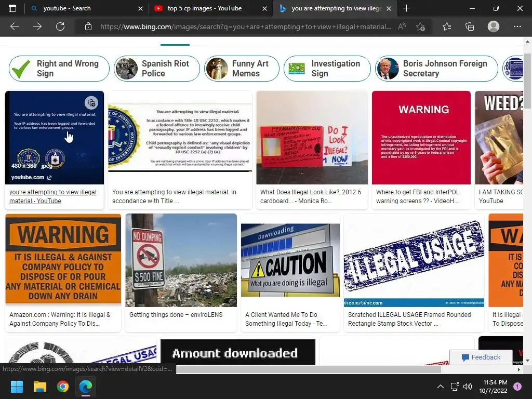Viewport: 532px width, 399px height.
Task: Add this page to favorites
Action: pyautogui.click(x=421, y=26)
